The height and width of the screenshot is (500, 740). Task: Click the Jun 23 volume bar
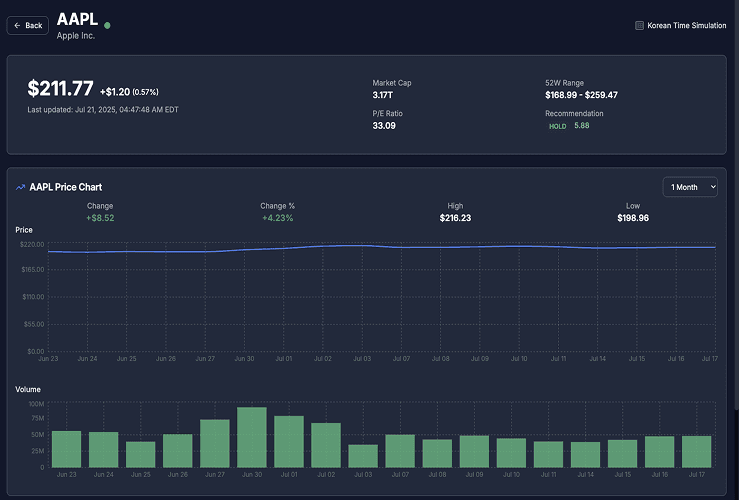click(67, 449)
